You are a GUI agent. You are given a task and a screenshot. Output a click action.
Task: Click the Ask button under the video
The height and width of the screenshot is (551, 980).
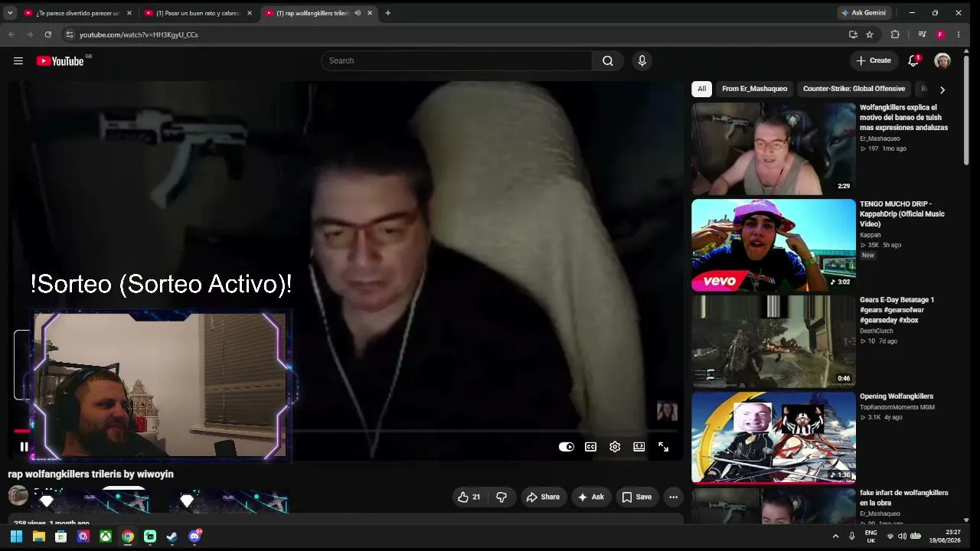[x=591, y=497]
